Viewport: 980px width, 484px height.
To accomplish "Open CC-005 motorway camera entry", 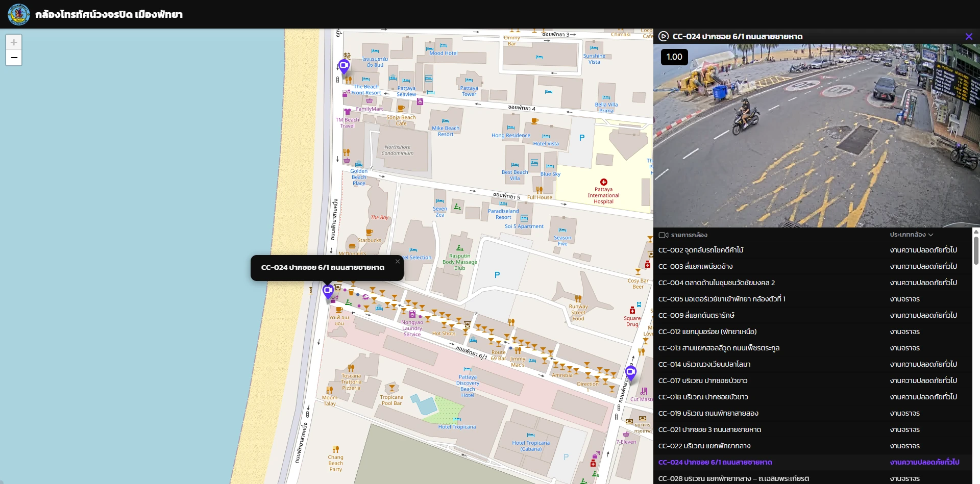I will (722, 299).
